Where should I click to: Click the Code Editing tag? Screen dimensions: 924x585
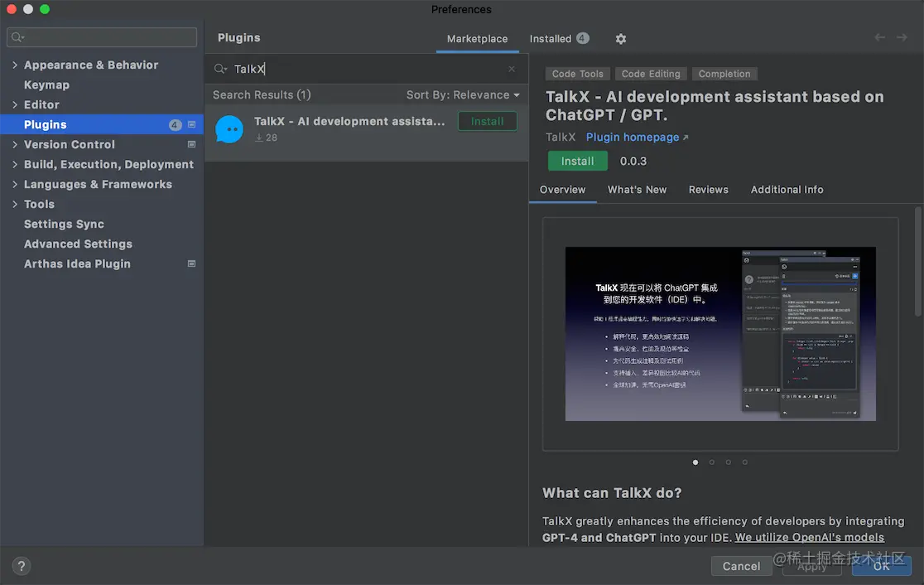tap(651, 74)
